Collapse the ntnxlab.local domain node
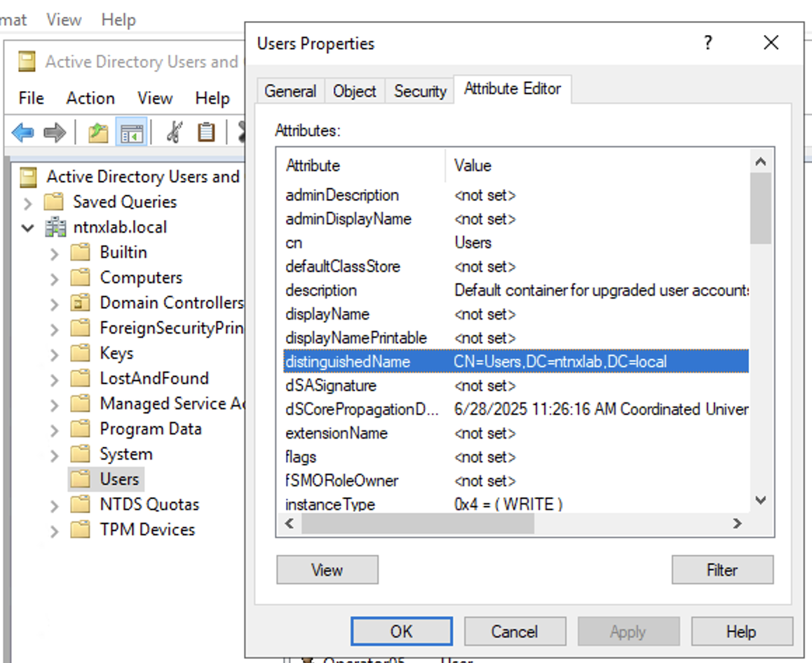Screen dimensions: 812x663 pyautogui.click(x=28, y=228)
